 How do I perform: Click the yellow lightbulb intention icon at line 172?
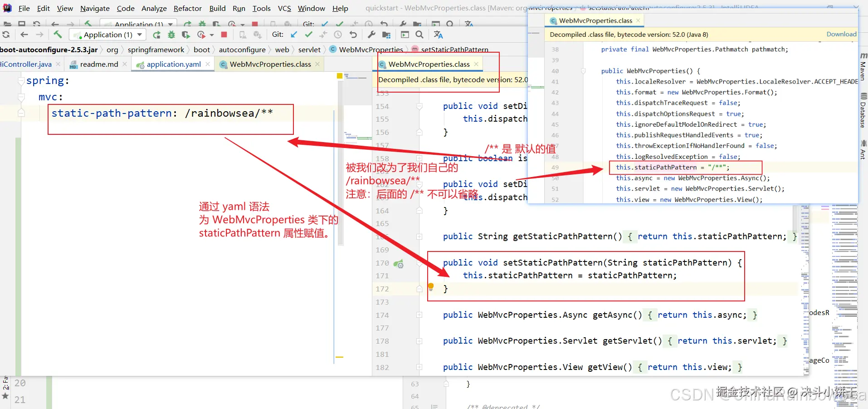(431, 286)
